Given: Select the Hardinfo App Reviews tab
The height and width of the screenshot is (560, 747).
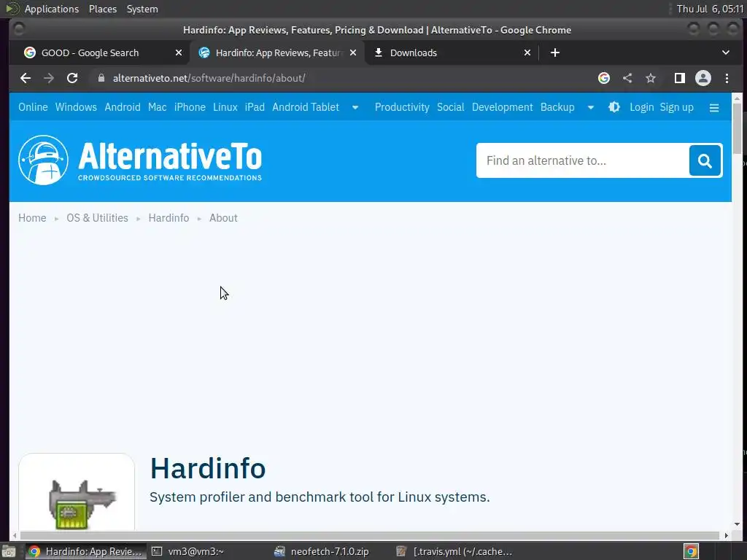Looking at the screenshot, I should pyautogui.click(x=277, y=52).
